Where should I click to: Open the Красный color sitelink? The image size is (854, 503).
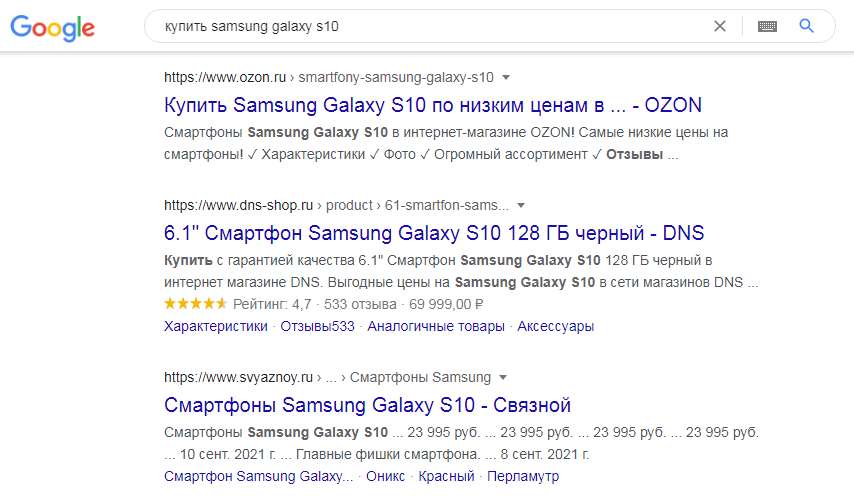[446, 476]
